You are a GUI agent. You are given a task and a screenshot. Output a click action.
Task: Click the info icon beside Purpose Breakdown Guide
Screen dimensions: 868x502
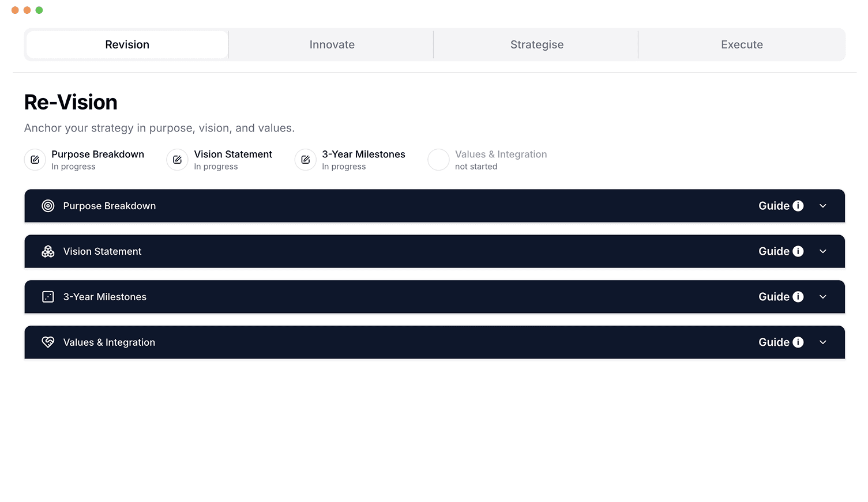(x=798, y=206)
